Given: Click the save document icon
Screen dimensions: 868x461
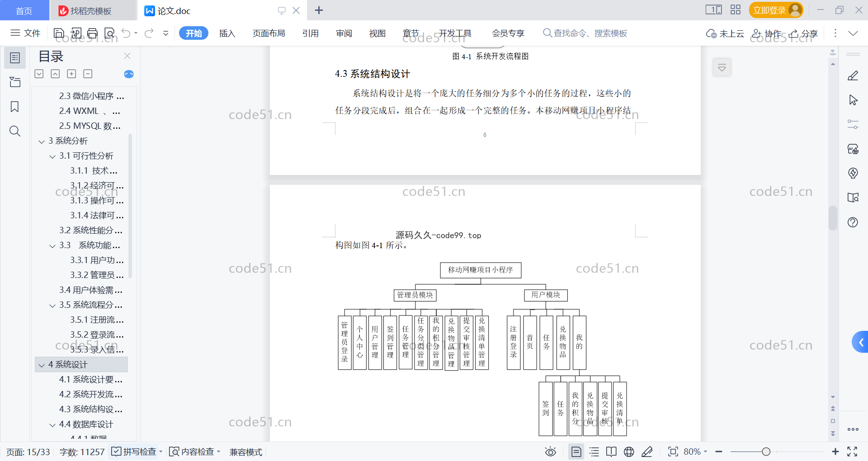Looking at the screenshot, I should pos(59,33).
